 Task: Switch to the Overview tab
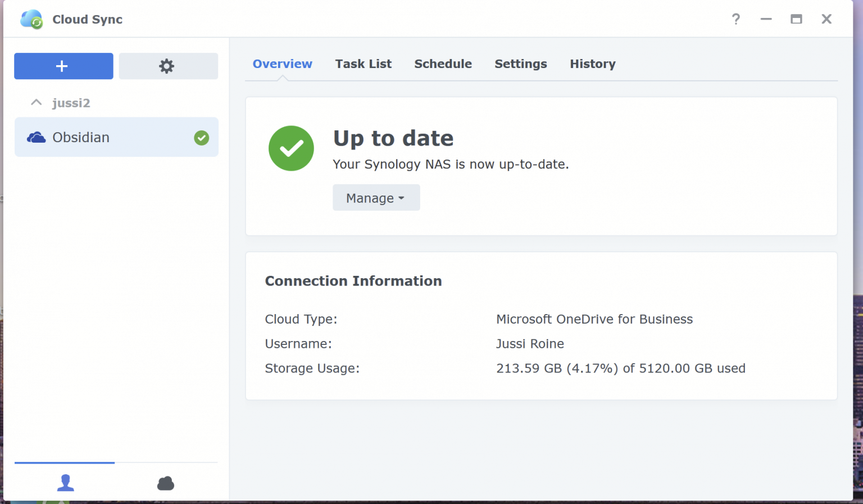[283, 63]
